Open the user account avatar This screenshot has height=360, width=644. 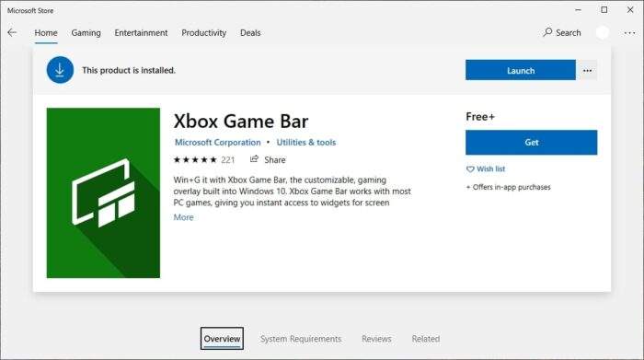click(603, 32)
